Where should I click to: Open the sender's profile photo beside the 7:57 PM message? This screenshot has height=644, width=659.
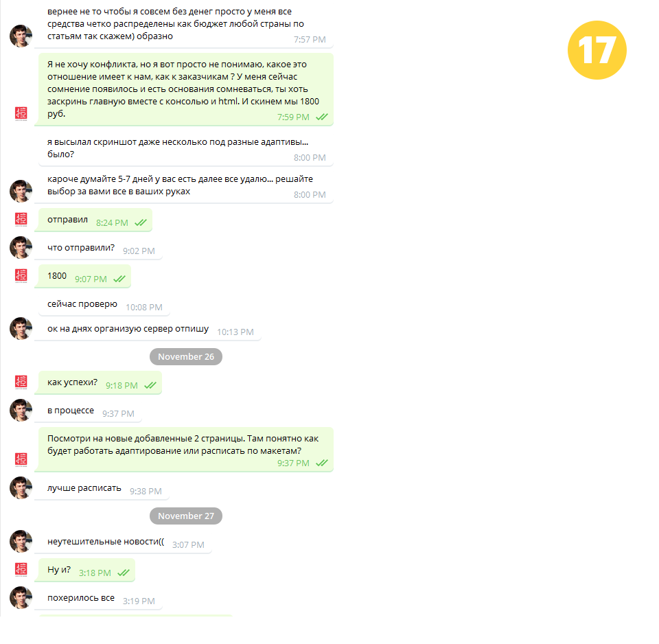pos(21,36)
